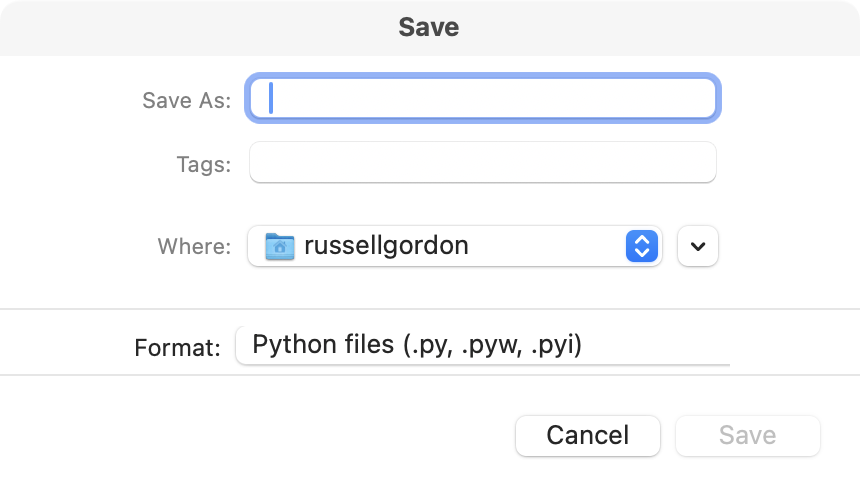Select the russellgordon folder name text
860x496 pixels.
tap(386, 246)
